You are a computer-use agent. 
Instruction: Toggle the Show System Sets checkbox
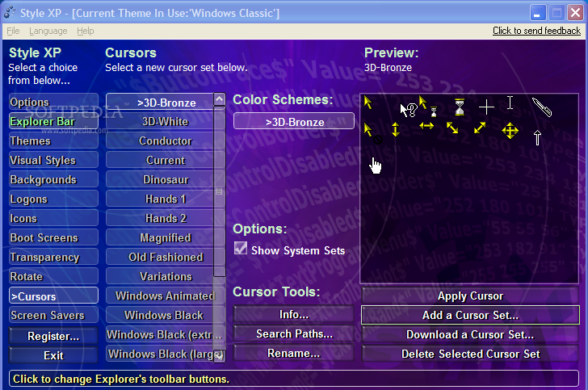click(241, 248)
